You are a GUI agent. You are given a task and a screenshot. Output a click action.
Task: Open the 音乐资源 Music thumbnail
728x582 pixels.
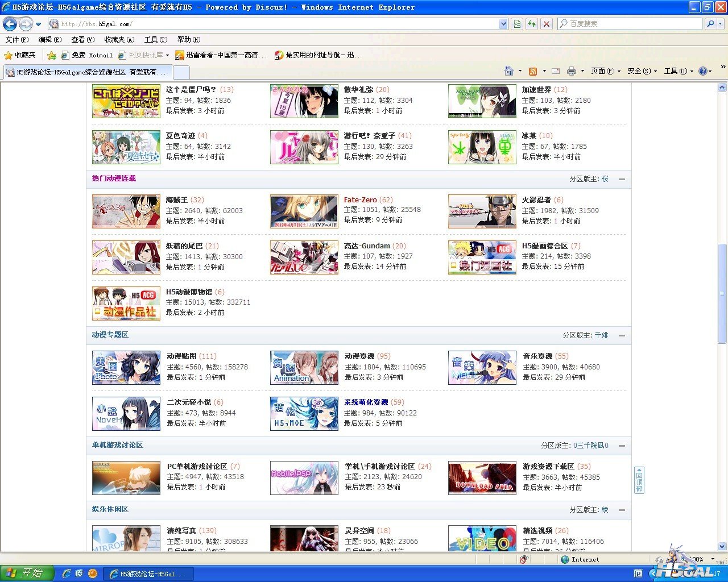coord(482,368)
